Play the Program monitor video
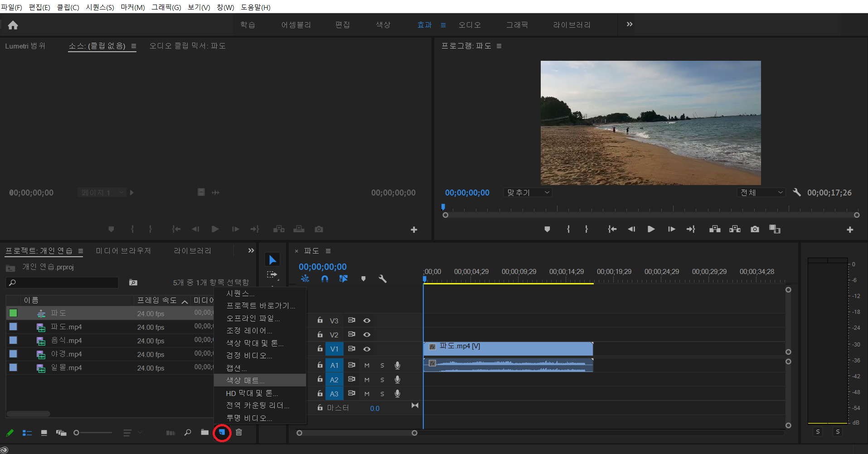The width and height of the screenshot is (868, 454). pyautogui.click(x=651, y=229)
